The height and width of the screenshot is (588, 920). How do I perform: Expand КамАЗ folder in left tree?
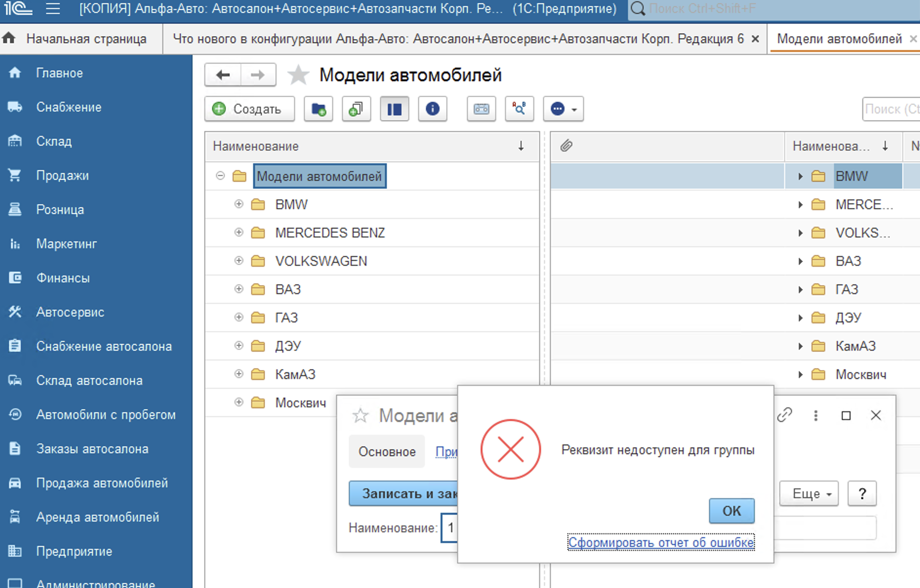pyautogui.click(x=239, y=374)
